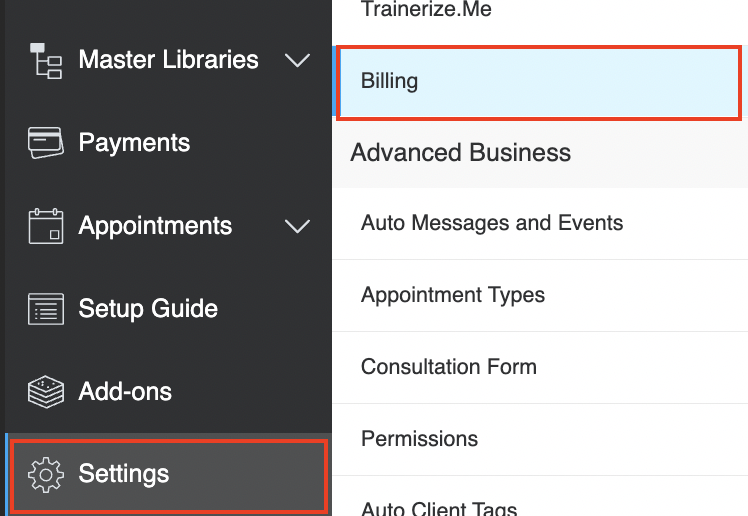Image resolution: width=748 pixels, height=516 pixels.
Task: Open Auto Messages and Events
Action: click(540, 223)
